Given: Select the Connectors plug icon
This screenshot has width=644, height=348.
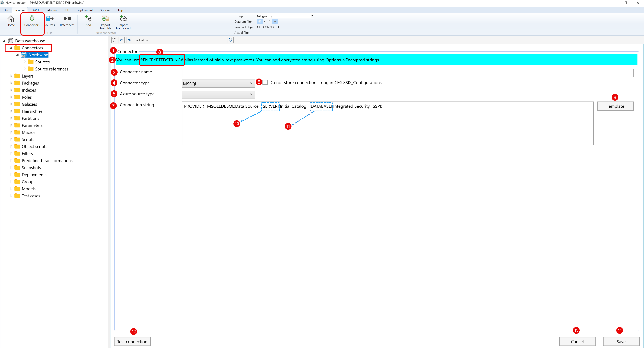Looking at the screenshot, I should pos(32,21).
